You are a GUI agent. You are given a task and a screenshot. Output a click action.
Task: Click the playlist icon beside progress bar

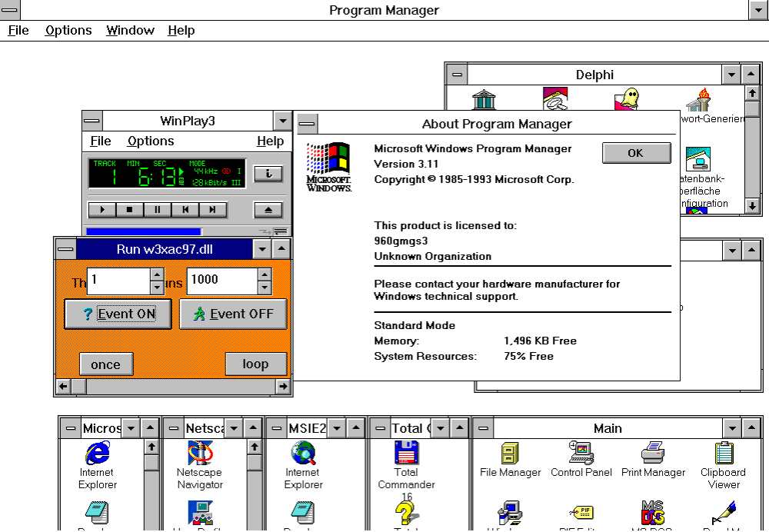[x=281, y=231]
